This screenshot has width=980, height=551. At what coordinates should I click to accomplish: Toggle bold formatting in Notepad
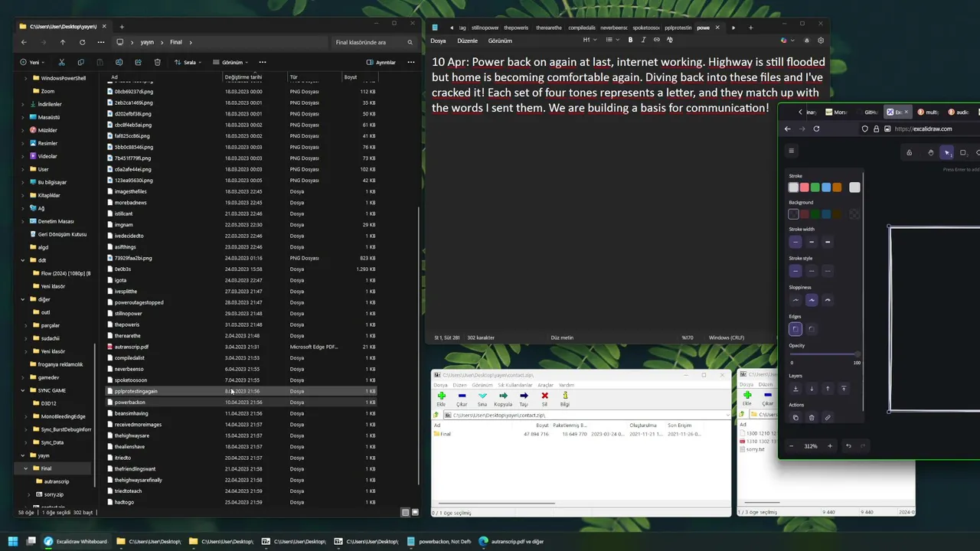(x=630, y=40)
